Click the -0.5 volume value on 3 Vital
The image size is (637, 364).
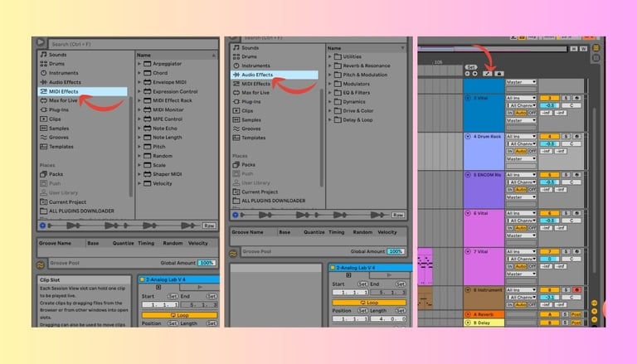549,105
